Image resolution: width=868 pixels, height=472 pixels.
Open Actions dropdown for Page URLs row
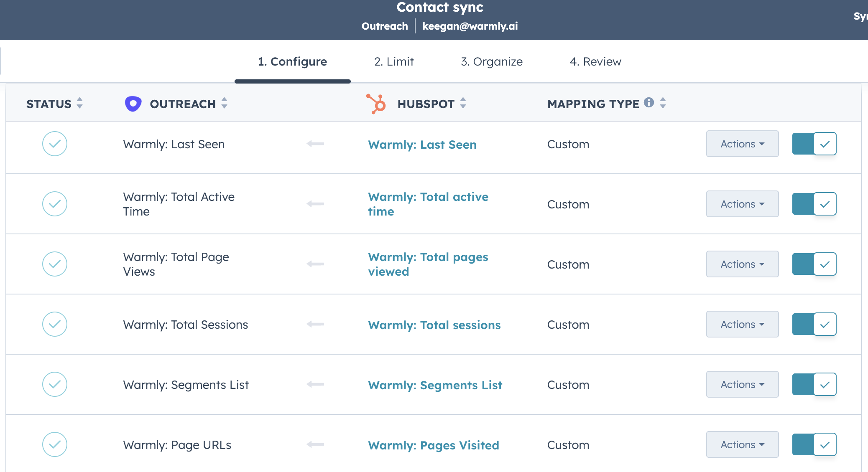[x=742, y=445]
